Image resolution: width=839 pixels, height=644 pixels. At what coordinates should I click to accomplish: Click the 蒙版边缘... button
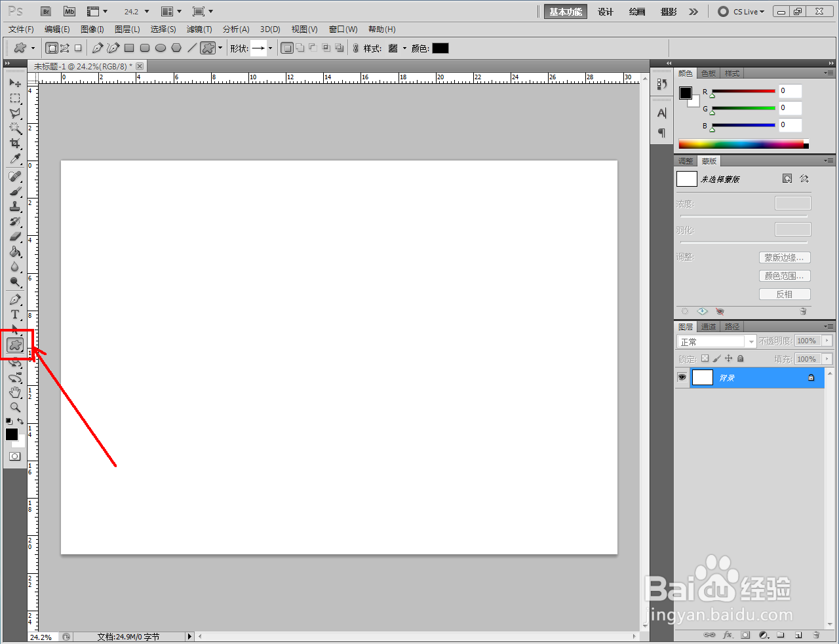(785, 257)
